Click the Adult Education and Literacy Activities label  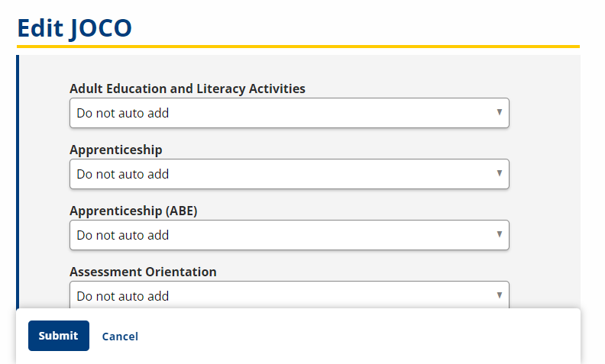click(x=187, y=89)
